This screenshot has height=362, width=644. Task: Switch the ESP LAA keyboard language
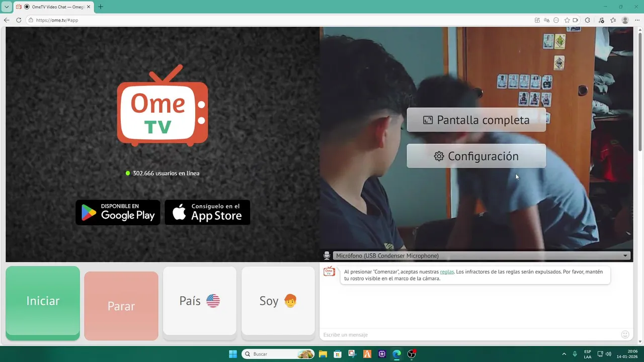pyautogui.click(x=588, y=354)
